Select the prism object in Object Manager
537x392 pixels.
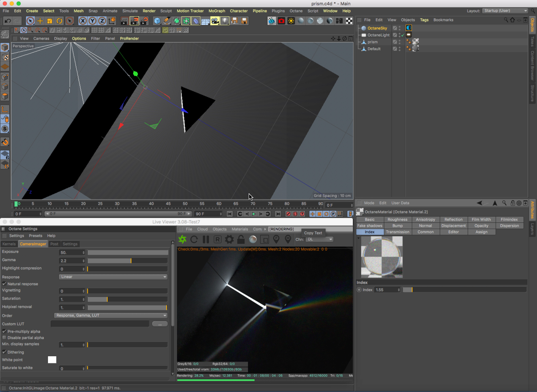372,42
